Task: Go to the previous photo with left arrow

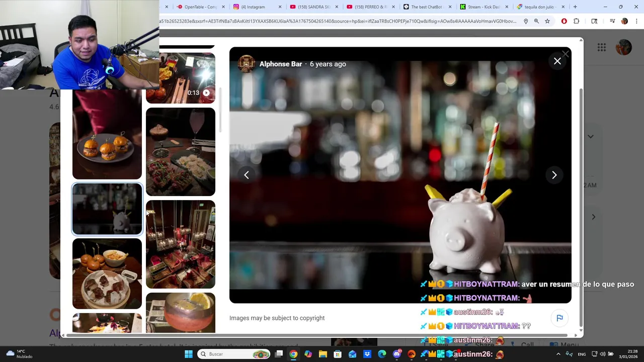Action: [x=247, y=175]
